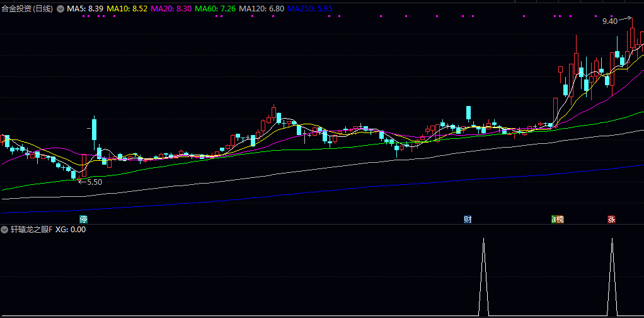Click the 合金投资(日线) chart title
Screen dimensions: 644x318
tap(27, 9)
